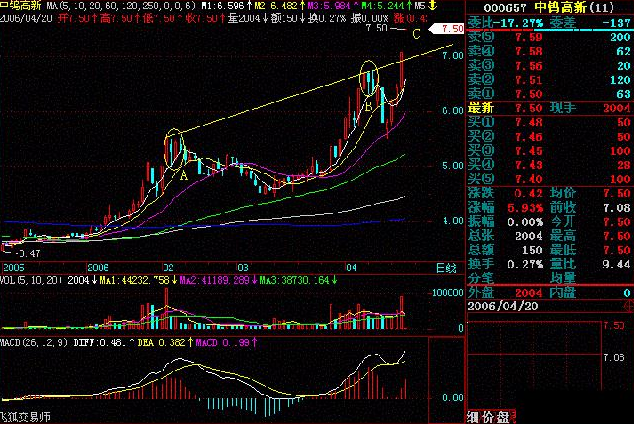Click the small red icon beside 2006/04/20
634x424 pixels.
(x=629, y=306)
